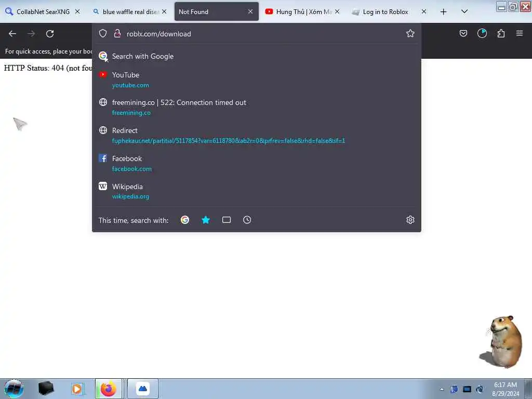Open the circular profile toolbar icon

[x=482, y=33]
